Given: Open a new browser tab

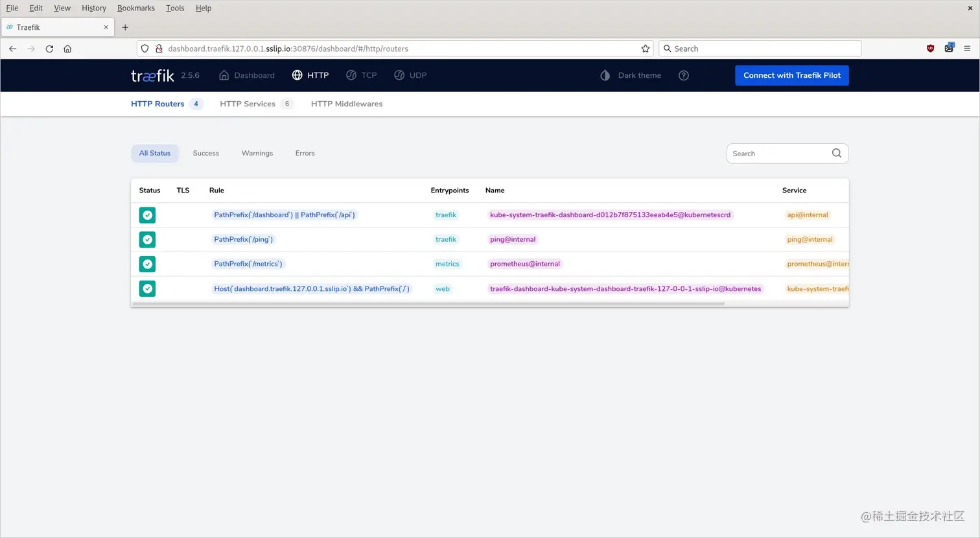Looking at the screenshot, I should pos(125,27).
